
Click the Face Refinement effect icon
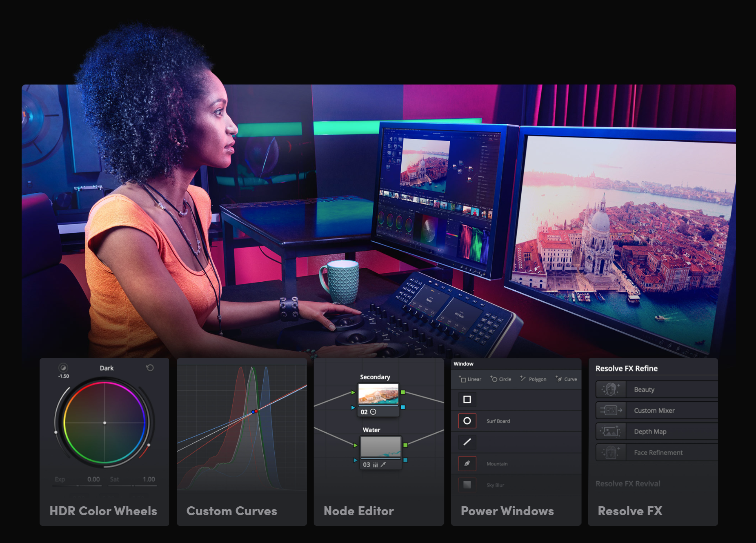(611, 452)
